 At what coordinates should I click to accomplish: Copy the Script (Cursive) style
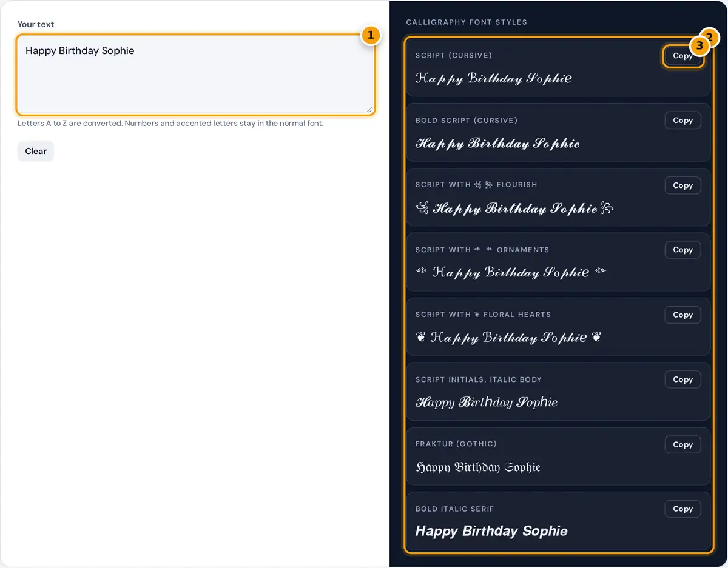(682, 56)
